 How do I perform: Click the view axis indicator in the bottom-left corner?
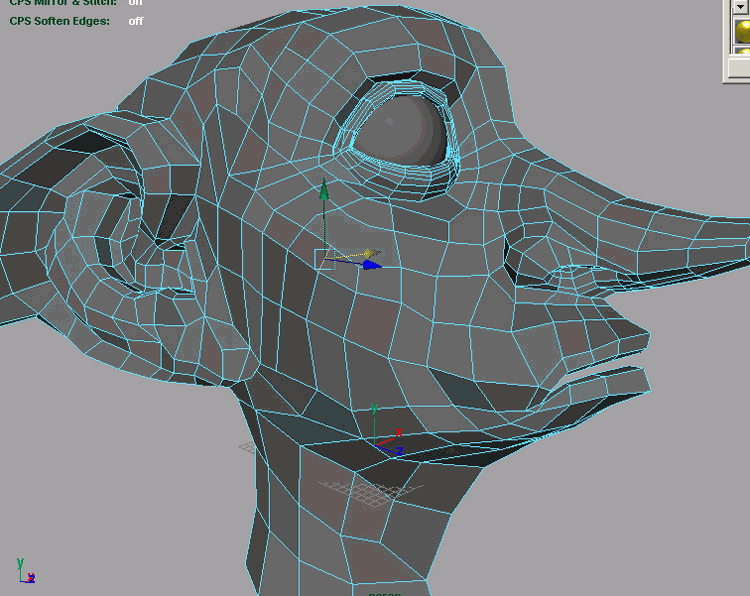point(26,571)
